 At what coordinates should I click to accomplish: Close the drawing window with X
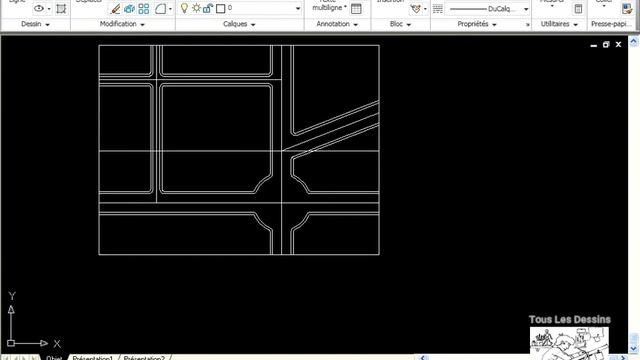point(618,44)
